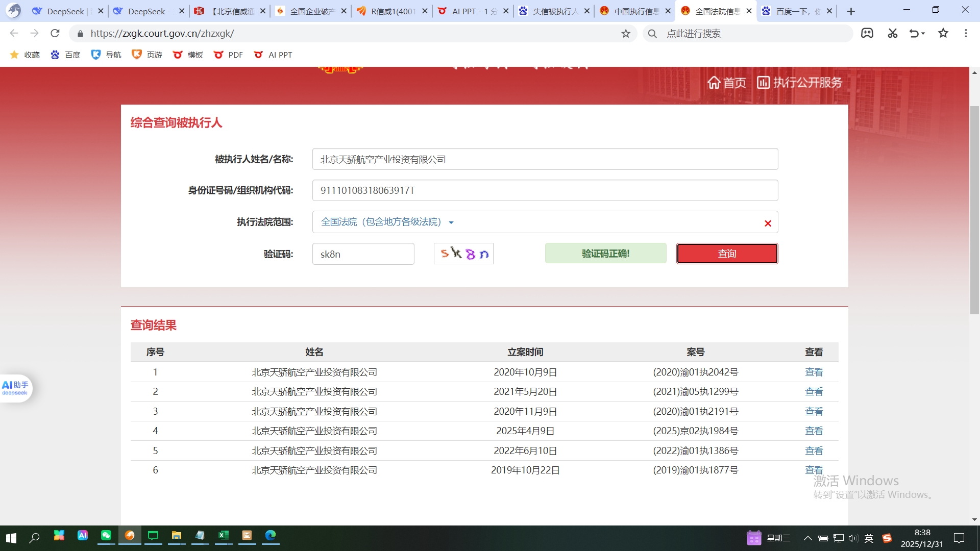Click the red 查询 search button
This screenshot has height=551, width=980.
click(x=727, y=254)
